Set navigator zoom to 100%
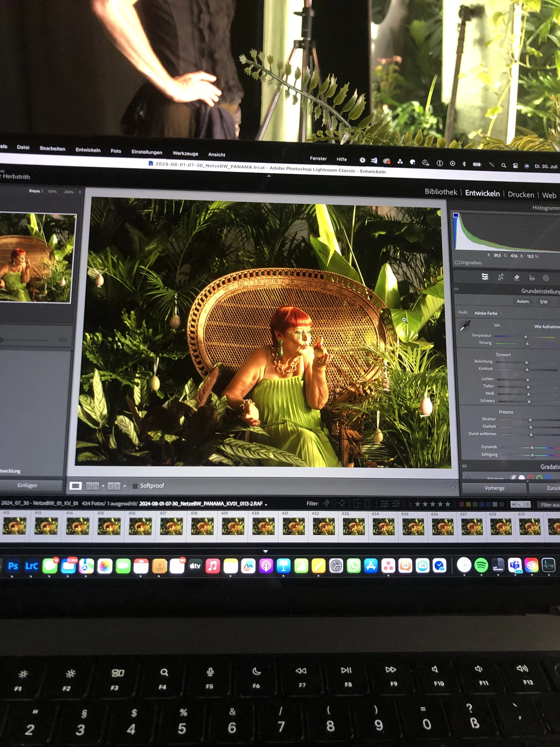 (x=52, y=191)
